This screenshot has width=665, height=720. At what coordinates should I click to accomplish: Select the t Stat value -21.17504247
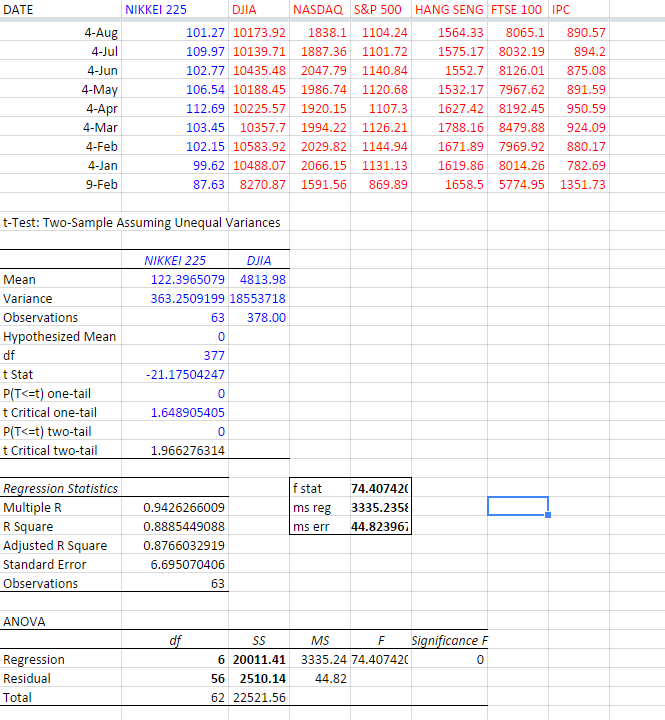[186, 374]
